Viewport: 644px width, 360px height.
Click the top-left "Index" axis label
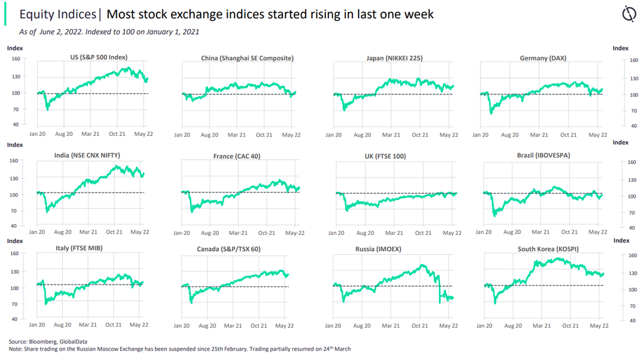coord(14,48)
